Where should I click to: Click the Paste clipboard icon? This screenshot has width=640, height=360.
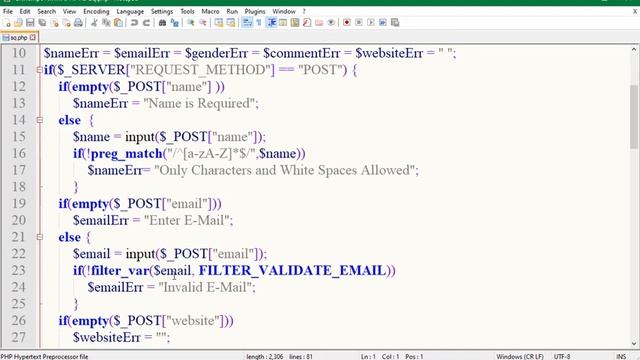[118, 23]
